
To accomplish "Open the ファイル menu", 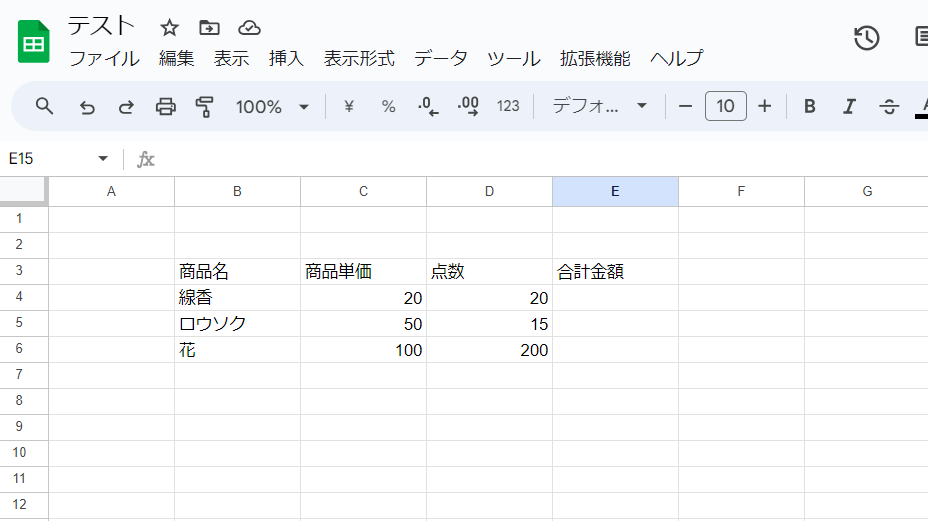I will click(104, 58).
